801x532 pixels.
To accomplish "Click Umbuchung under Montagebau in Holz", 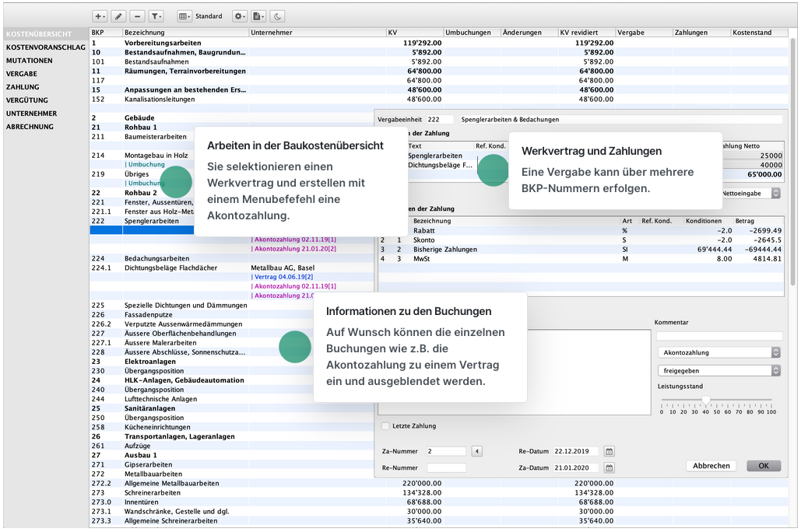I will click(145, 165).
